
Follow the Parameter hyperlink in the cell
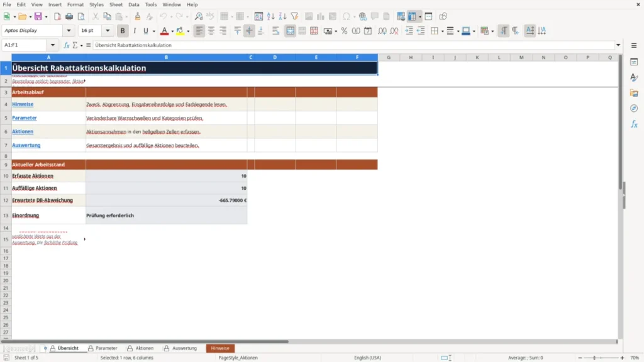click(x=25, y=118)
